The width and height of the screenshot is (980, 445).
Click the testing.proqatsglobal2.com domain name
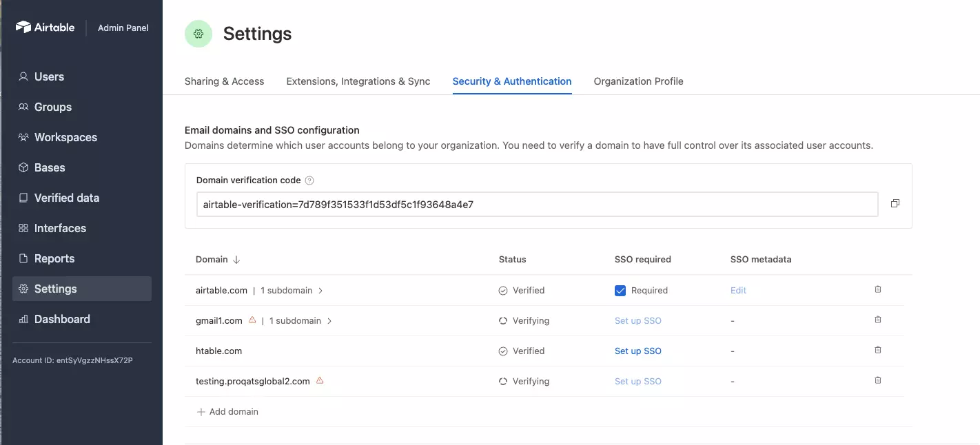click(253, 382)
